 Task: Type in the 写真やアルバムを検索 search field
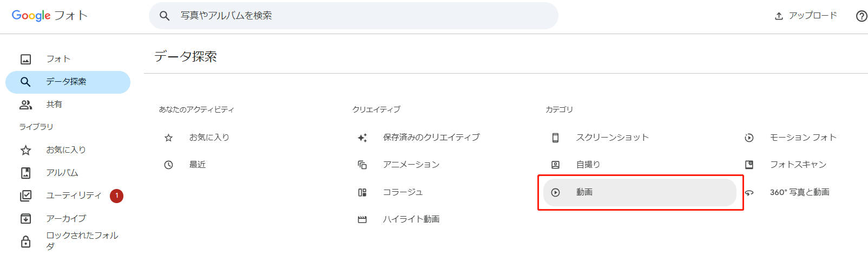point(357,16)
